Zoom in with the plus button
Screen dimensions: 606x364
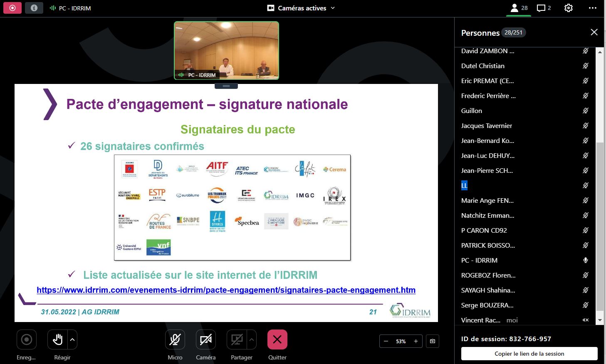point(416,341)
